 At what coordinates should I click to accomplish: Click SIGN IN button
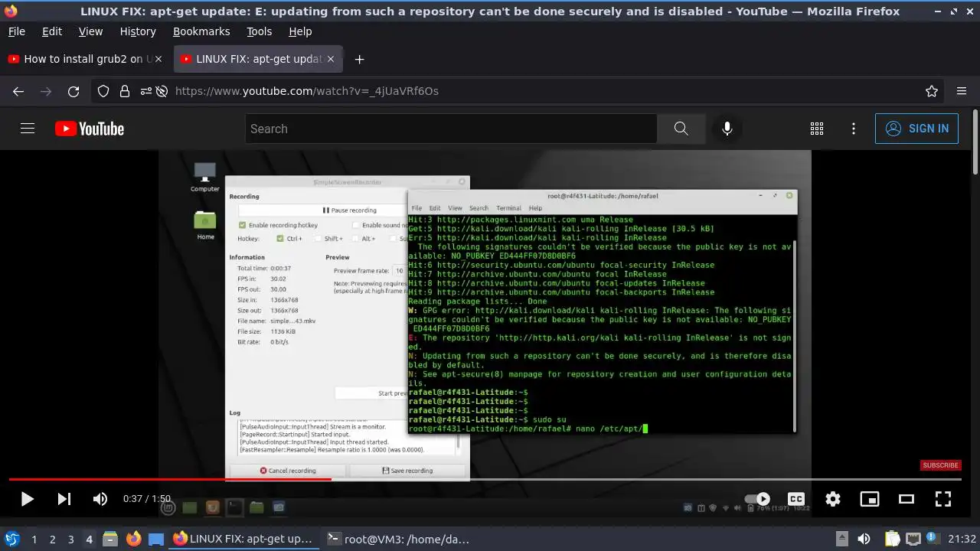(x=916, y=129)
